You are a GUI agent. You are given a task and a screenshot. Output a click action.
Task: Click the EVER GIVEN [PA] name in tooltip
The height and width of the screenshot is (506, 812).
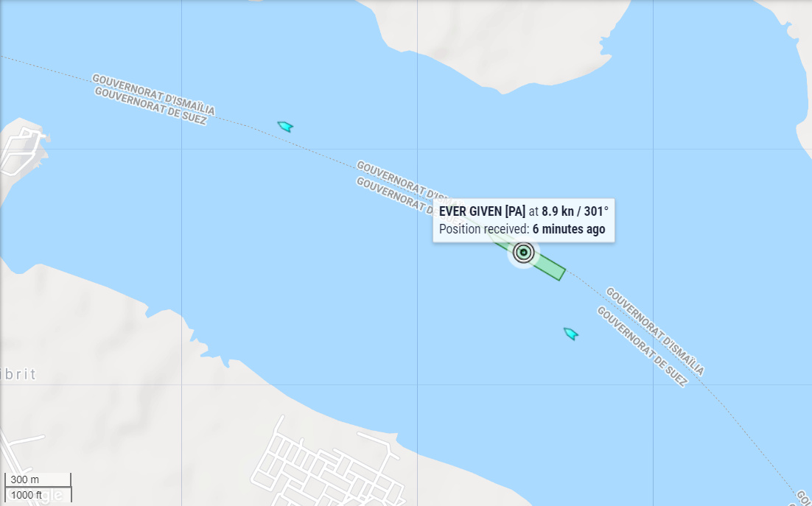click(x=482, y=211)
